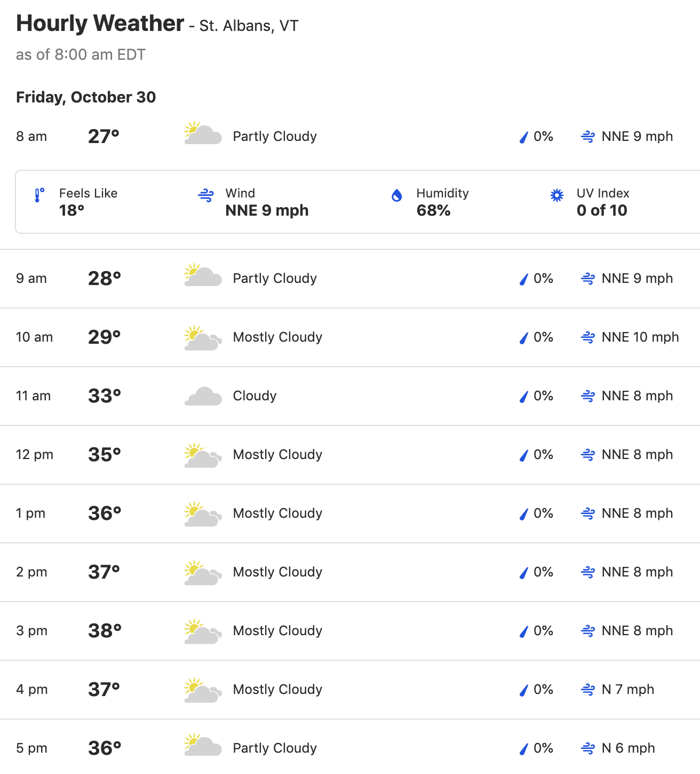700x774 pixels.
Task: Click the UV Index sun icon
Action: click(x=556, y=195)
